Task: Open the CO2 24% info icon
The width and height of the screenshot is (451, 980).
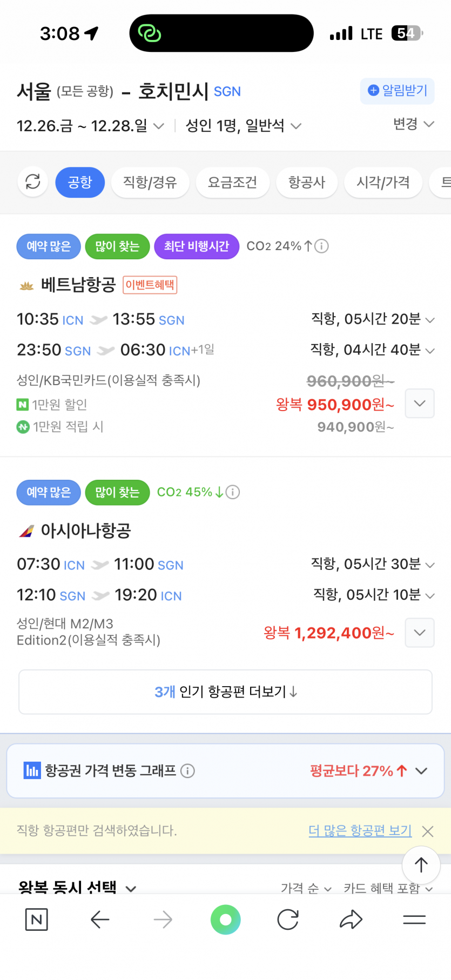Action: 321,246
